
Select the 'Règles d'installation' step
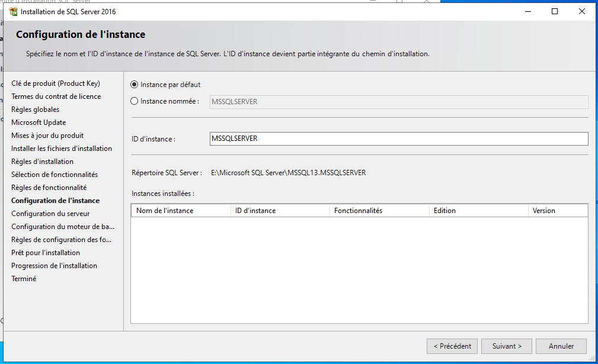pos(42,162)
